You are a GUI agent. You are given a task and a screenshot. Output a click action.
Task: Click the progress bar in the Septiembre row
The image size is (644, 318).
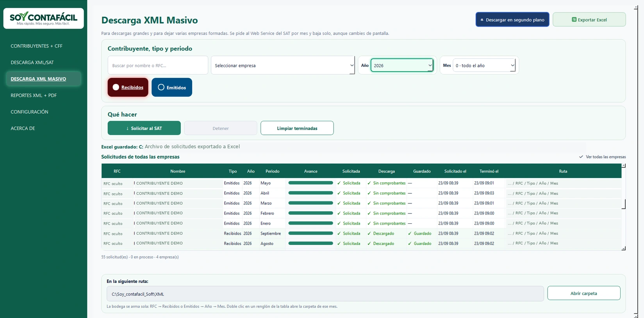pos(310,233)
